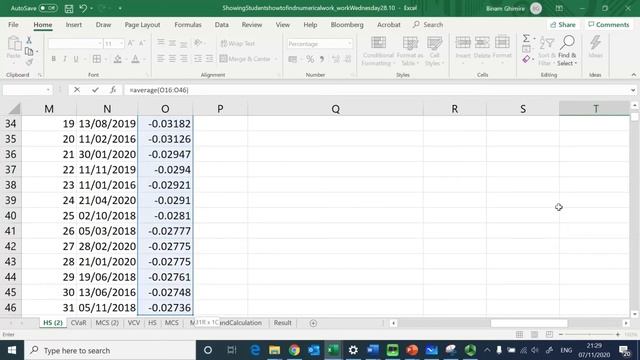Viewport: 640px width, 360px height.
Task: Click the date 21/04/2020 cell
Action: click(x=107, y=200)
